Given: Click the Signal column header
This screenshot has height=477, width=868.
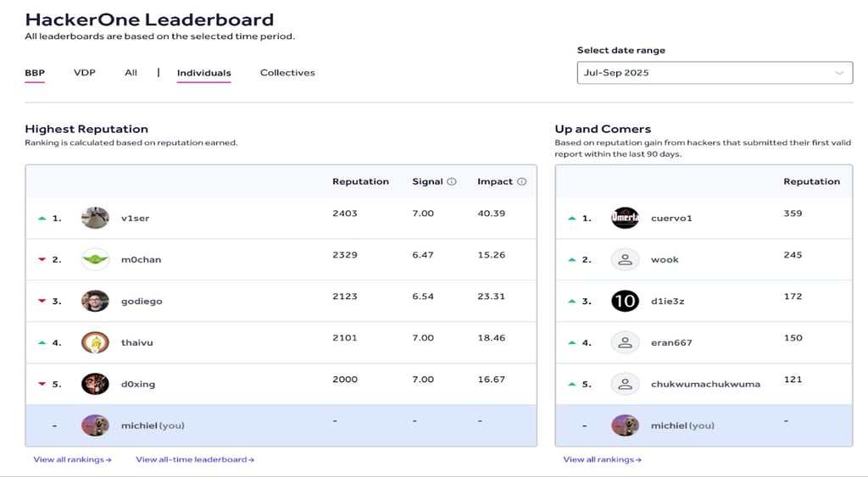Looking at the screenshot, I should pos(427,181).
